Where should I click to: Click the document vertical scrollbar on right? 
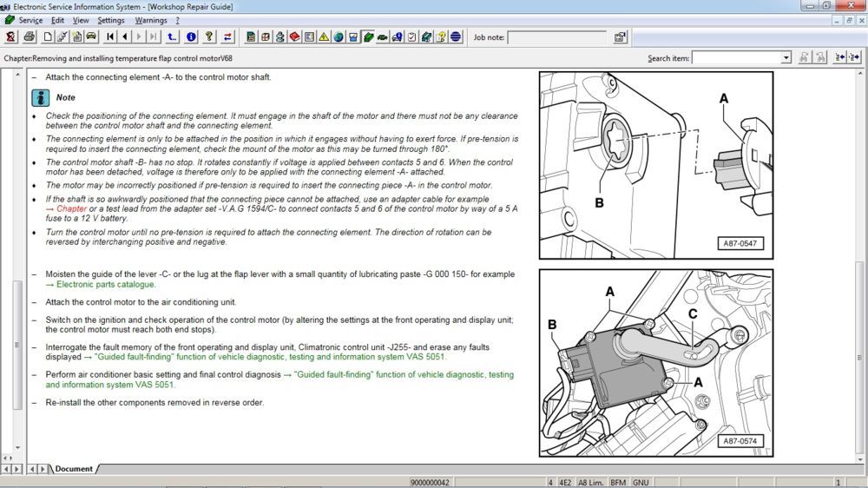[859, 357]
